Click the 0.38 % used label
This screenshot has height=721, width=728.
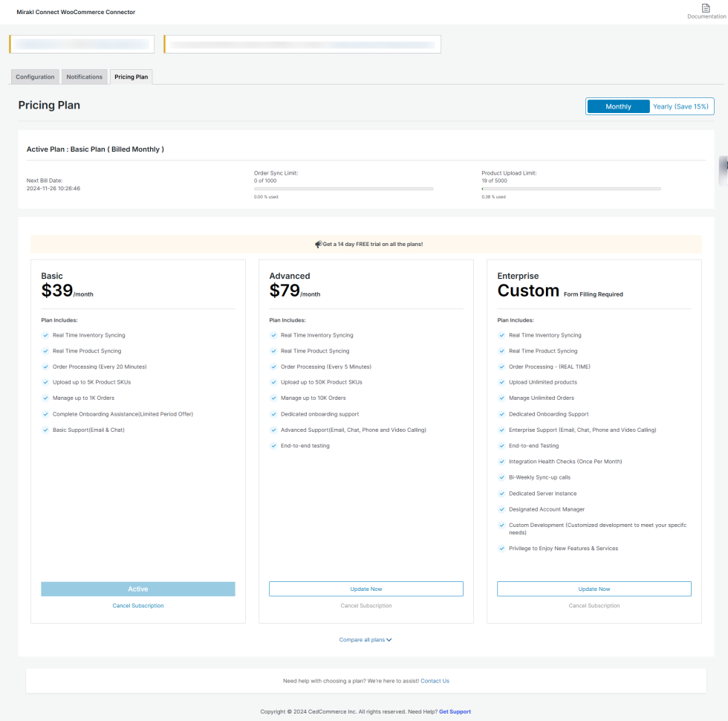[x=493, y=197]
